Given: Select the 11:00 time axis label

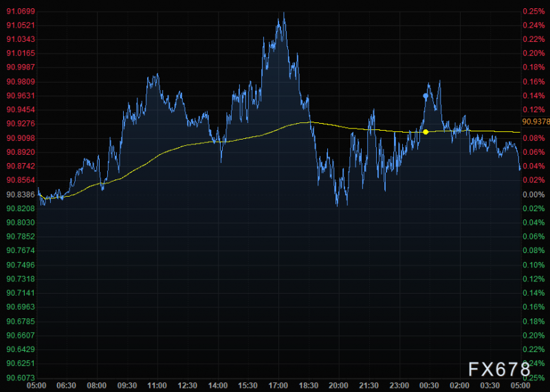Looking at the screenshot, I should (x=157, y=386).
